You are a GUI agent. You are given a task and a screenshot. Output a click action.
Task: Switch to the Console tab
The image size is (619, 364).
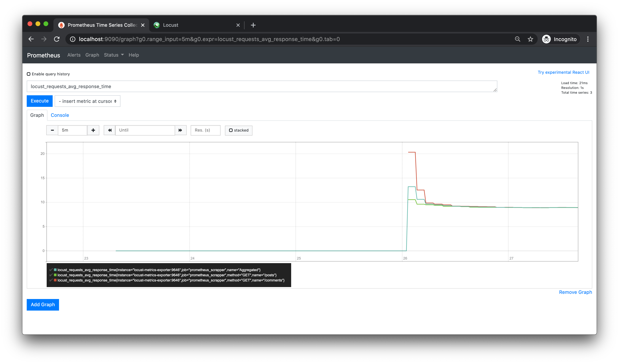tap(60, 115)
